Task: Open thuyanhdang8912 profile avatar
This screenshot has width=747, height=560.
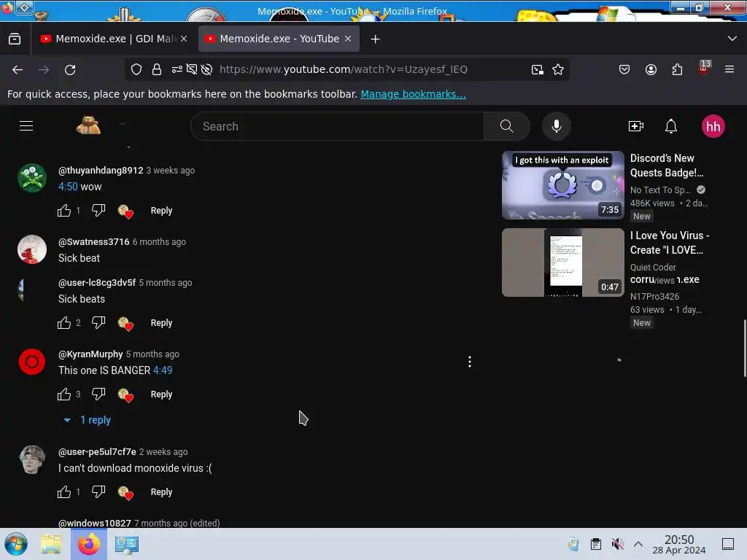Action: (32, 178)
